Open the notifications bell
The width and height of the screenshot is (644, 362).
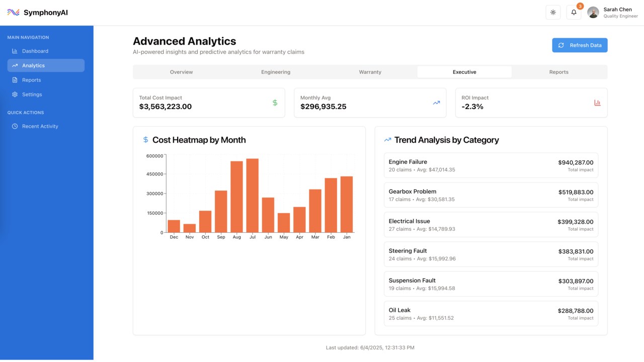[574, 13]
